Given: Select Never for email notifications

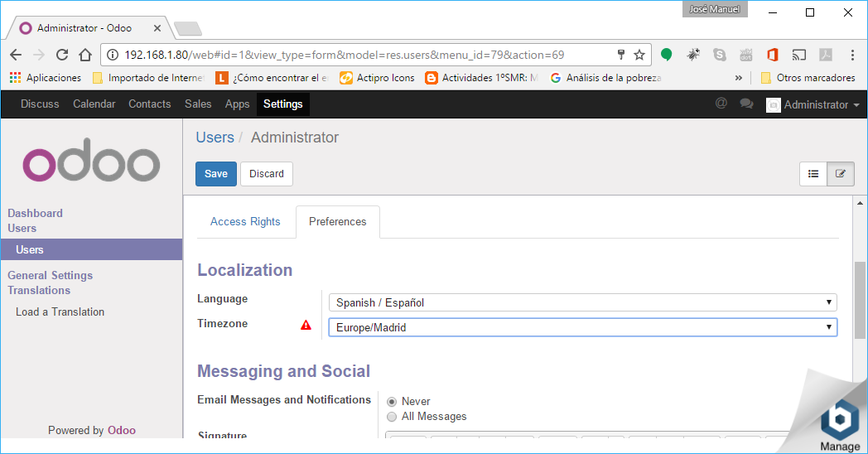Looking at the screenshot, I should click(x=393, y=402).
